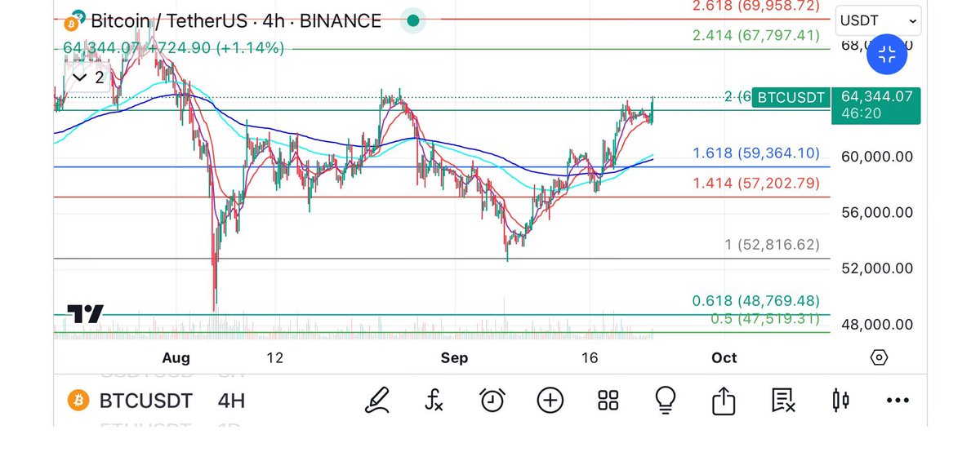Open the watchlist notes icon with the x
Viewport: 980px width, 452px height.
(782, 400)
